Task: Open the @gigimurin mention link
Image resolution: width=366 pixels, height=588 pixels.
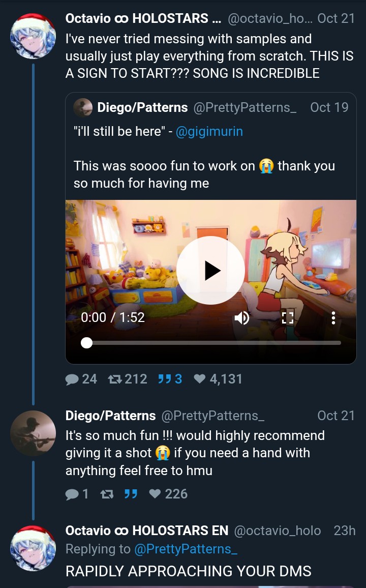Action: coord(209,131)
